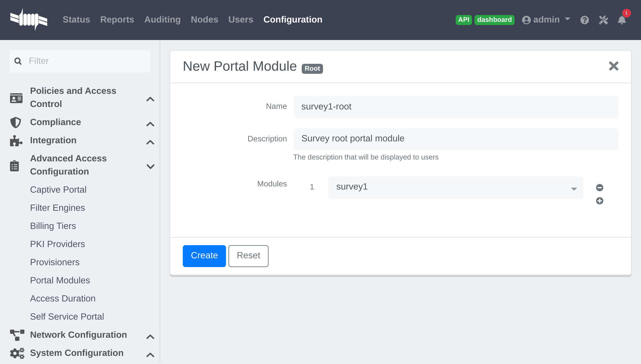
Task: Open the survey1 modules dropdown
Action: tap(574, 188)
